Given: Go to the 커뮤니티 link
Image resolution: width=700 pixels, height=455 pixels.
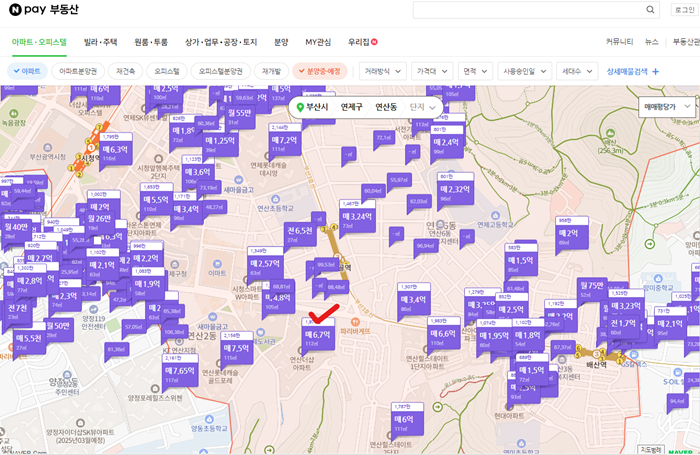Looking at the screenshot, I should click(619, 42).
